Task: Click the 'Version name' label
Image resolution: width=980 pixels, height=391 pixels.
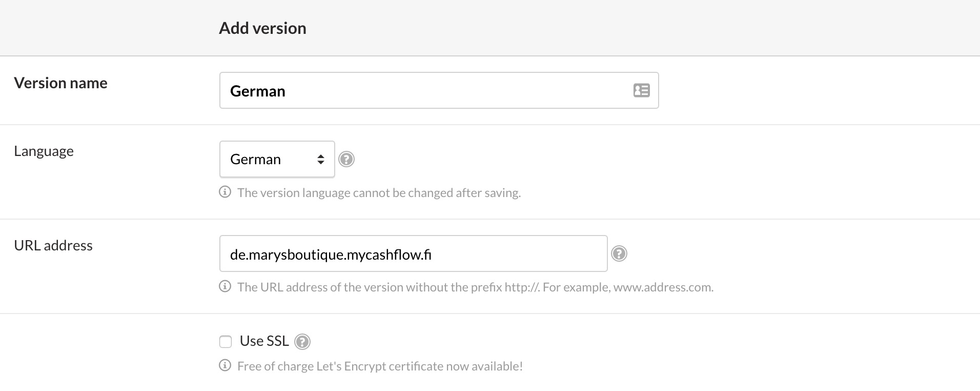Action: pos(60,83)
